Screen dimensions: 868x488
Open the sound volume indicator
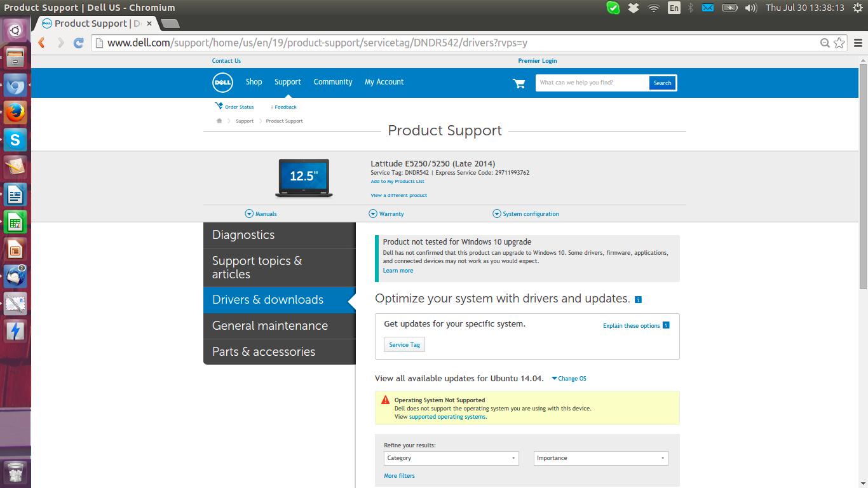click(750, 8)
